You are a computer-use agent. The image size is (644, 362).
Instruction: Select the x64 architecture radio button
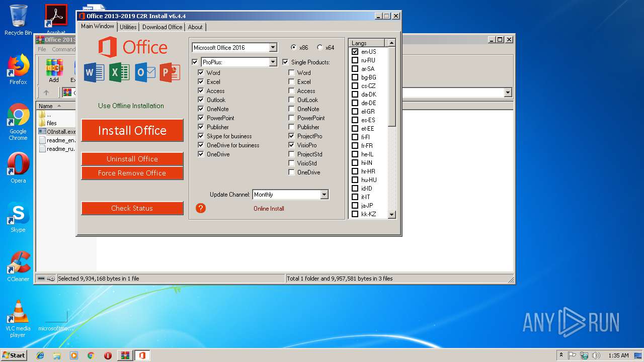tap(320, 48)
